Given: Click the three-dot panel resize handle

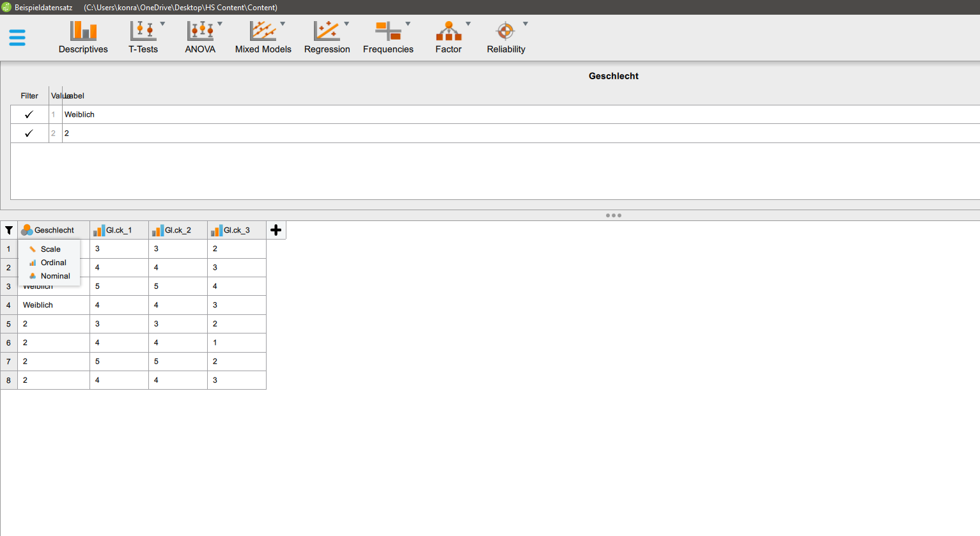Looking at the screenshot, I should 614,215.
